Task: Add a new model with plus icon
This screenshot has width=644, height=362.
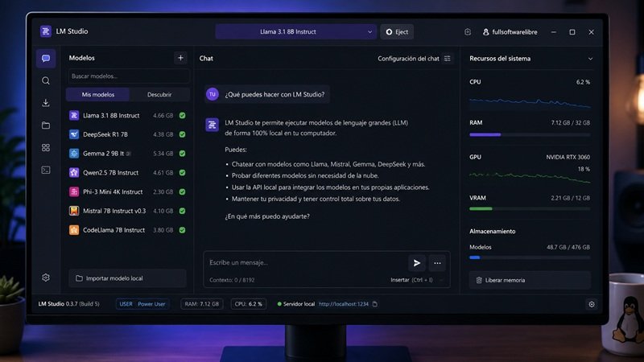Action: (180, 58)
